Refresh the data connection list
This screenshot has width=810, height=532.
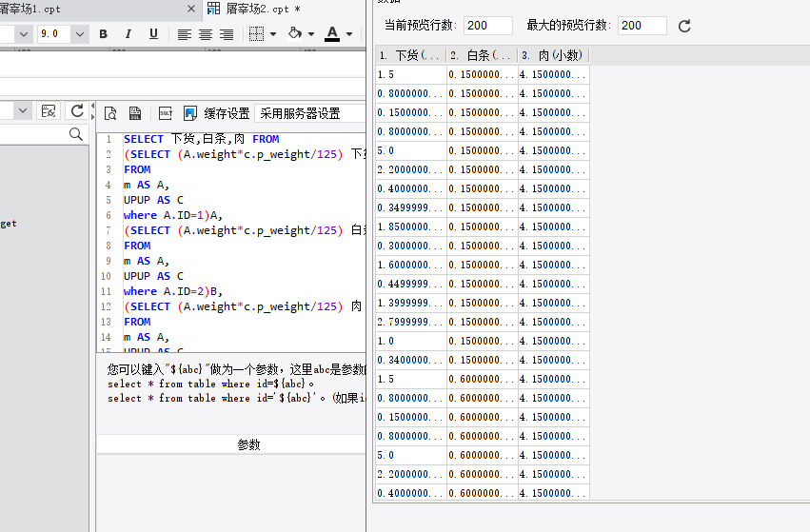[x=77, y=111]
